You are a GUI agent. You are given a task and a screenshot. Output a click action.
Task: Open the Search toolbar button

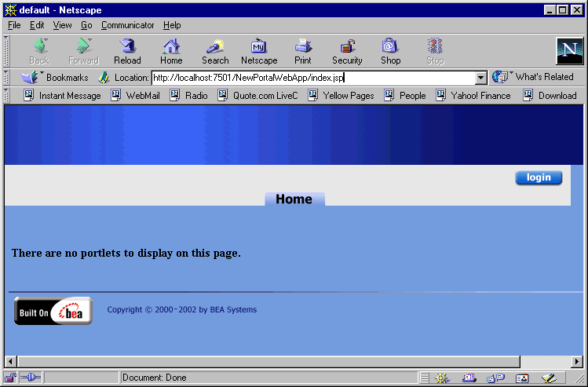(x=215, y=51)
